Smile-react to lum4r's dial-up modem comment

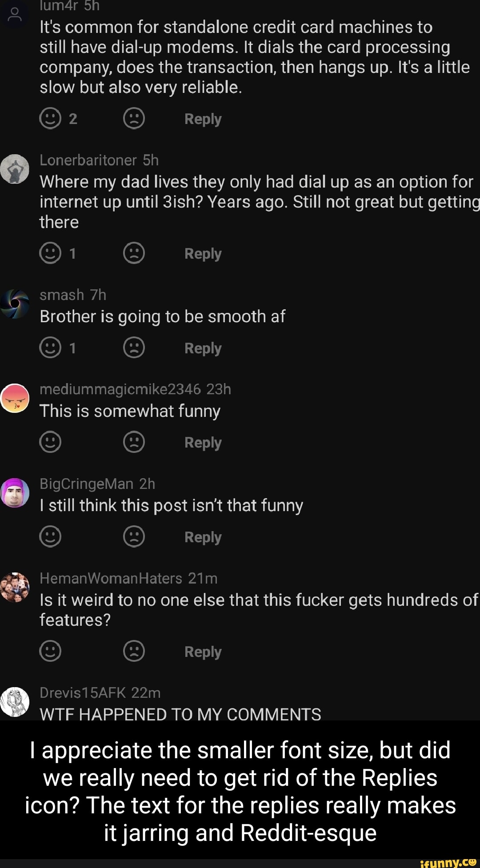pos(50,119)
